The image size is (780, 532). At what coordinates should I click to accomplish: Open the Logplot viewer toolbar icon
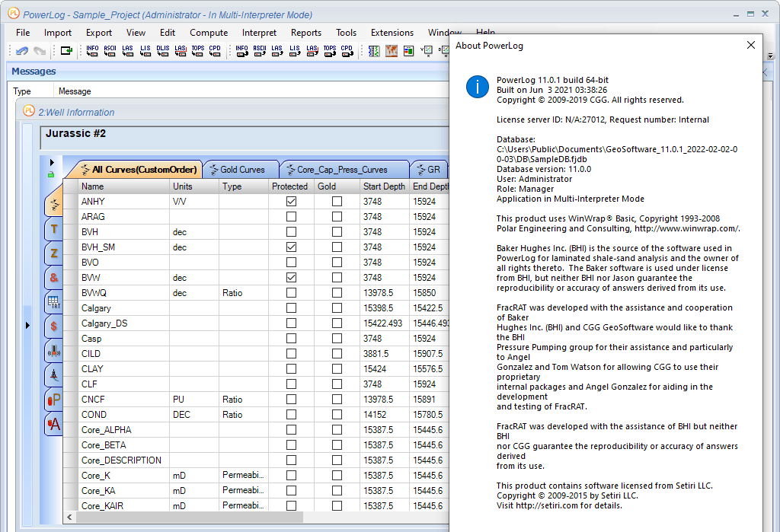coord(374,51)
